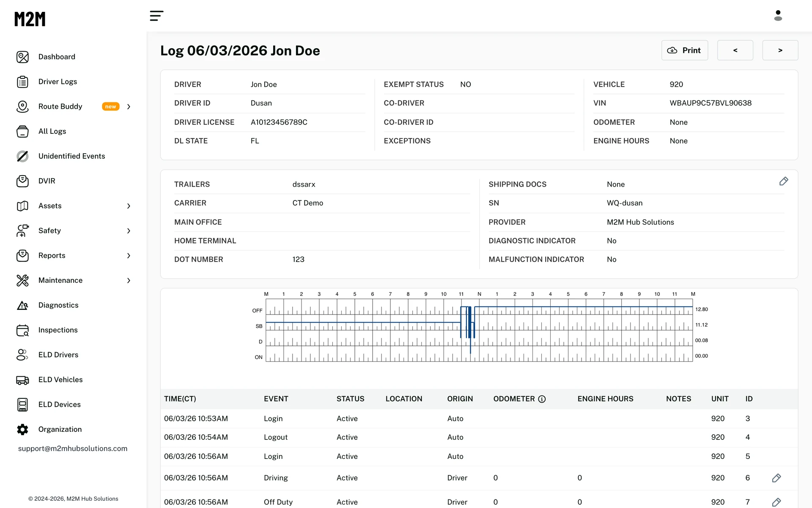Click the ELD Drivers people icon

coord(22,355)
